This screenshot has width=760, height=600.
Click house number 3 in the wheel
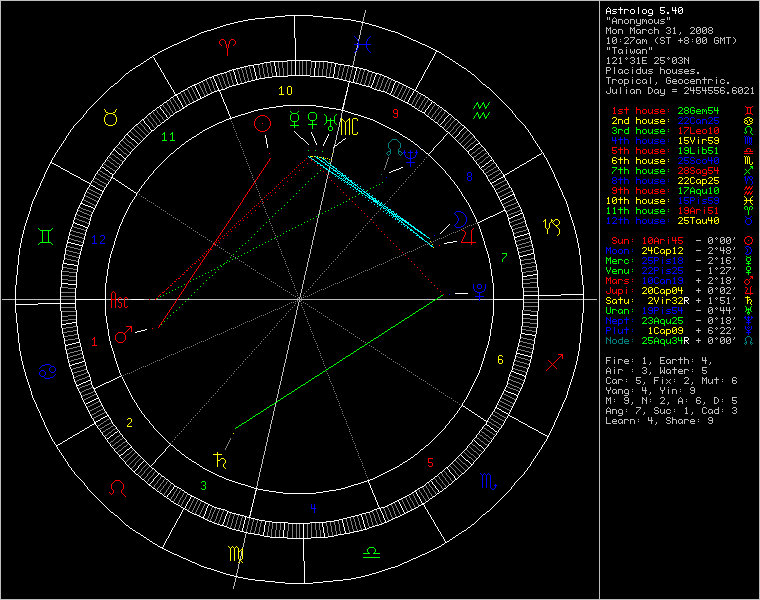click(204, 485)
